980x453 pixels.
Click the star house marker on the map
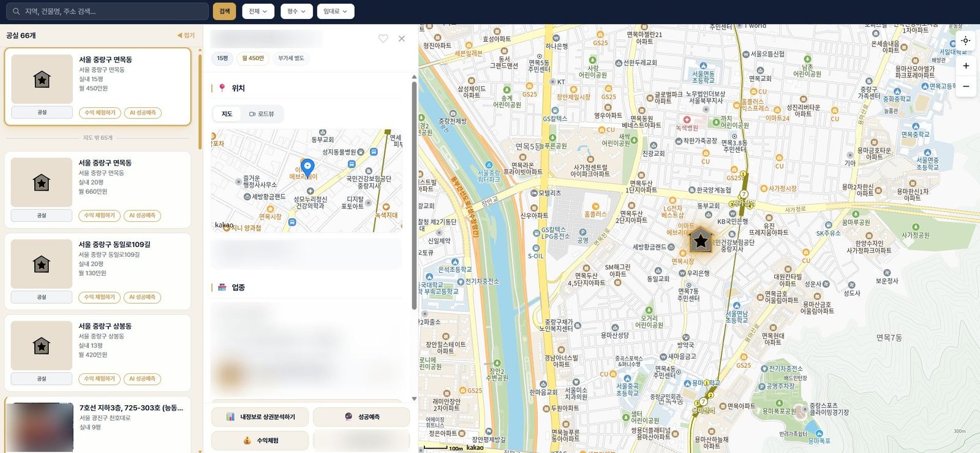pyautogui.click(x=701, y=241)
